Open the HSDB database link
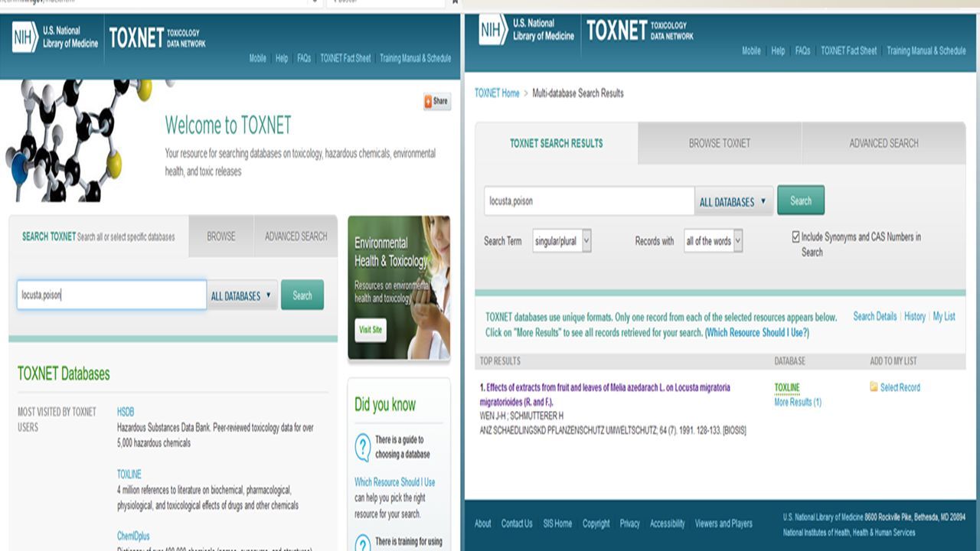This screenshot has height=551, width=980. (x=126, y=412)
